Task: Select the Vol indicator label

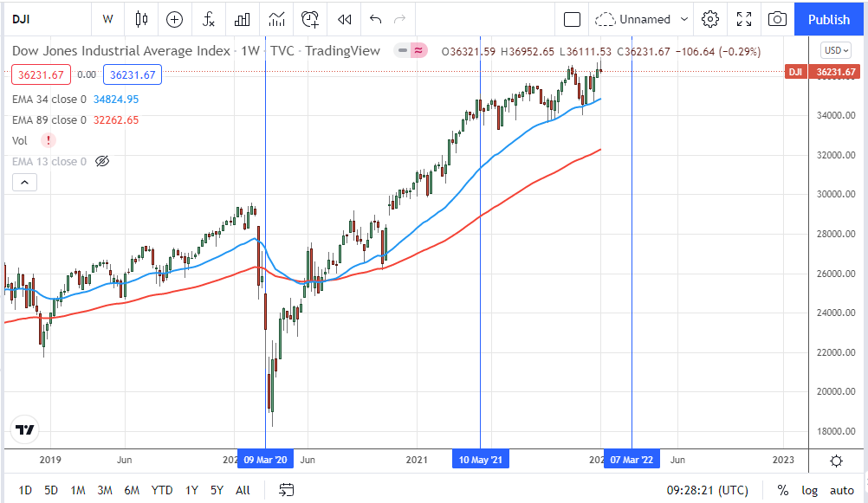Action: click(x=19, y=140)
